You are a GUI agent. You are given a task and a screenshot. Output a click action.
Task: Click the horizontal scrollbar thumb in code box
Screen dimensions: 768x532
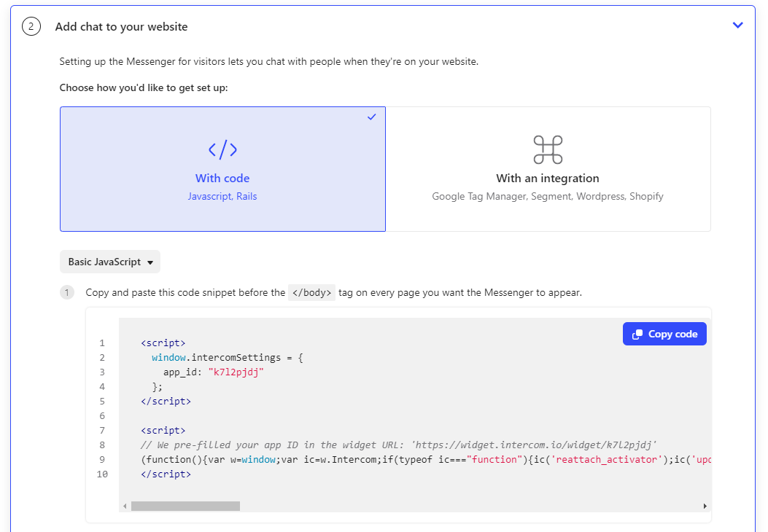[x=185, y=506]
